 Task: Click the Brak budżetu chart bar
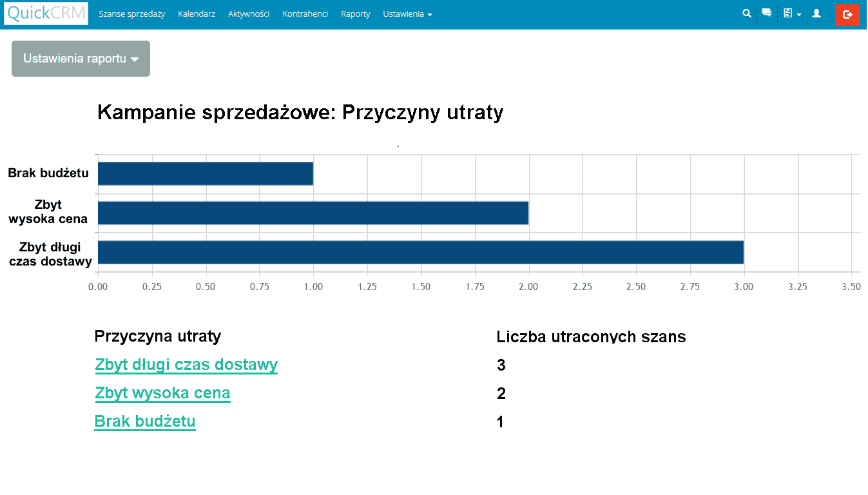(205, 173)
